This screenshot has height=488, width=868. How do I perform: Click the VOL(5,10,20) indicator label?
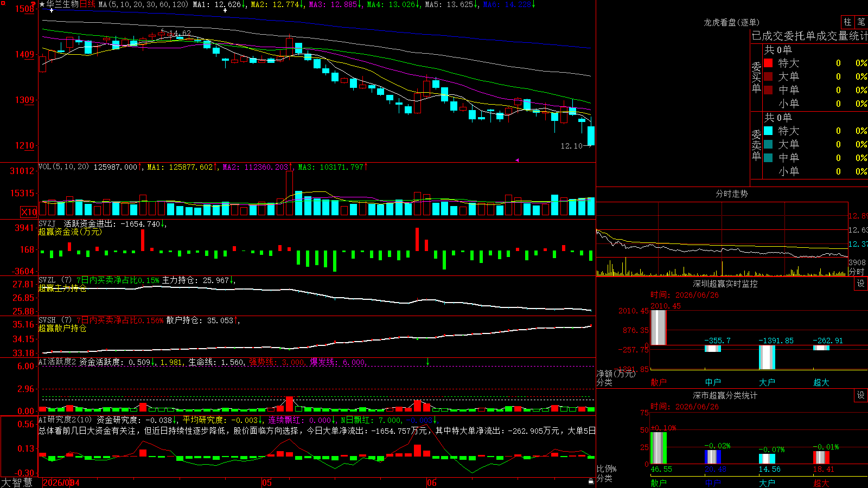(63, 167)
